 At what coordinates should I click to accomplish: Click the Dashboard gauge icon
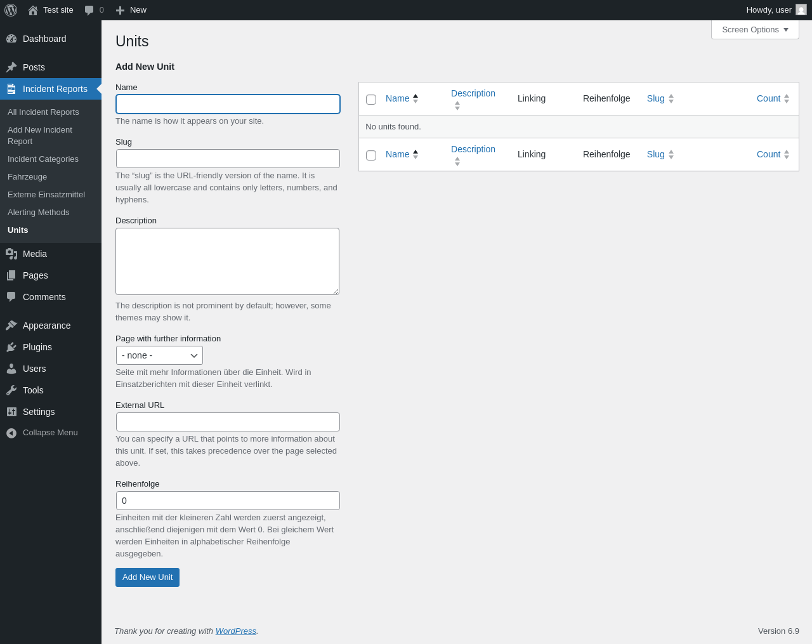pyautogui.click(x=11, y=39)
